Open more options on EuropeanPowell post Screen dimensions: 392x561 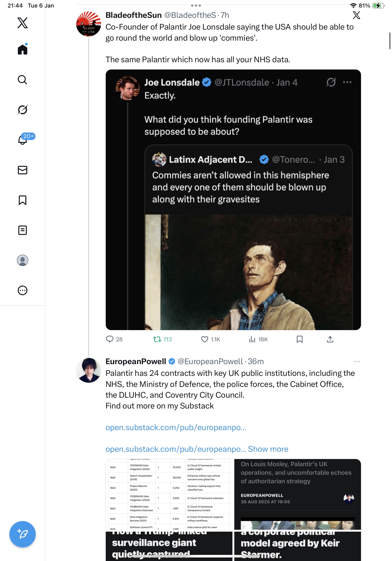(x=357, y=361)
